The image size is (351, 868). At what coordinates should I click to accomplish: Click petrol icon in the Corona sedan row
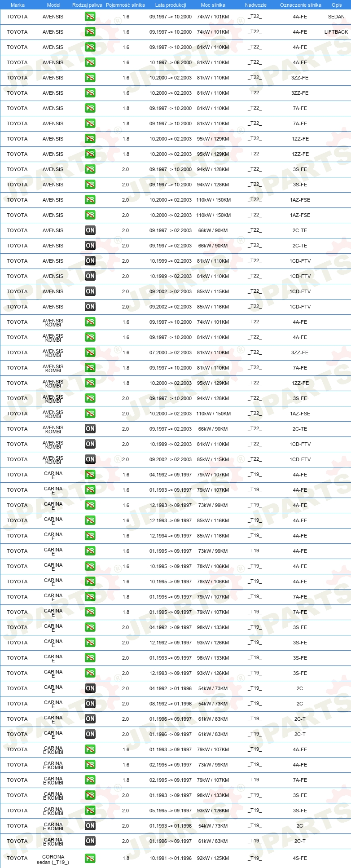coord(90,858)
